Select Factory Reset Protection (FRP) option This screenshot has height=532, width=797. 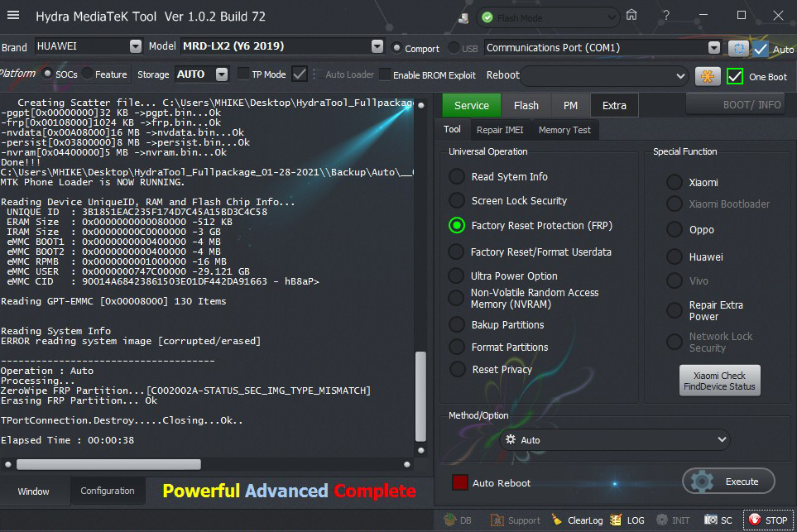(457, 225)
